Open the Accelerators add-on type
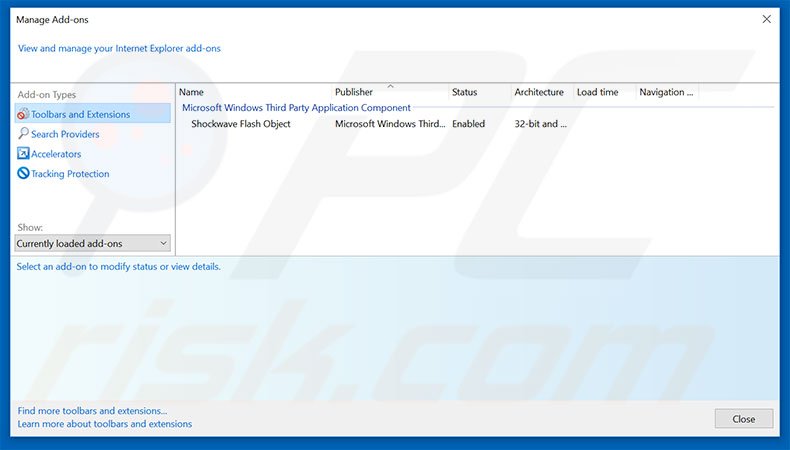Screen dimensions: 790x450 pos(56,154)
